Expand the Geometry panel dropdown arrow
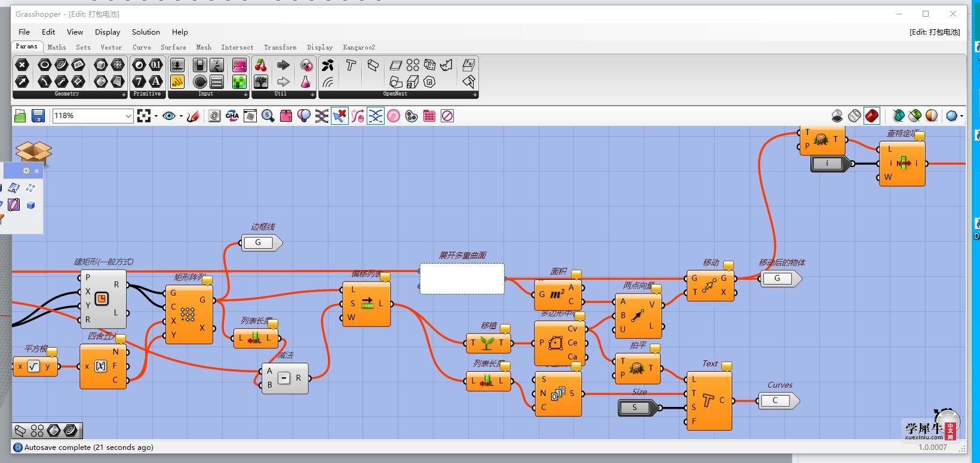980x463 pixels. click(x=124, y=94)
